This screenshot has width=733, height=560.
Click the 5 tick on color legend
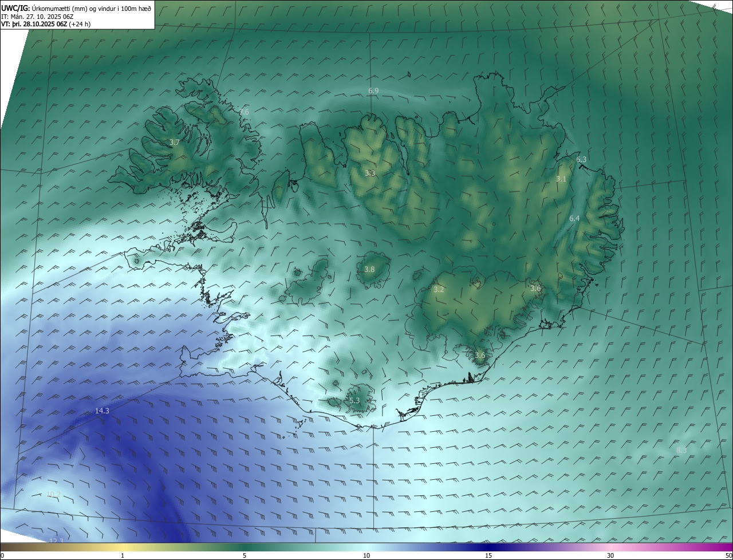(x=245, y=555)
